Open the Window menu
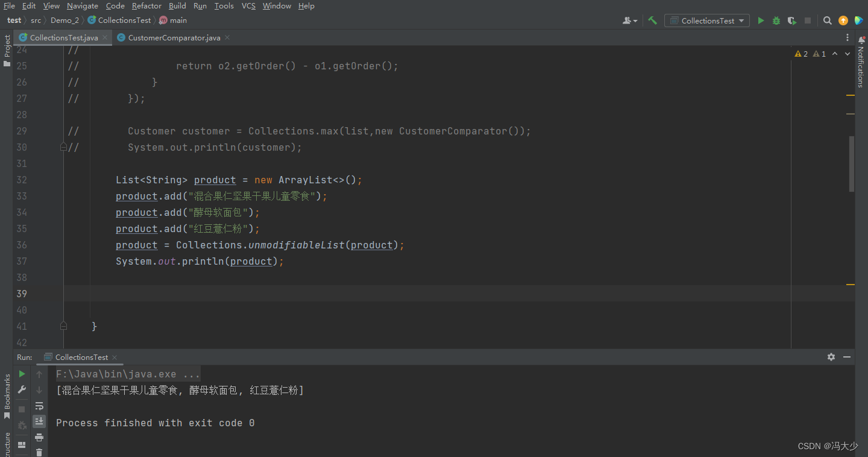 tap(277, 5)
